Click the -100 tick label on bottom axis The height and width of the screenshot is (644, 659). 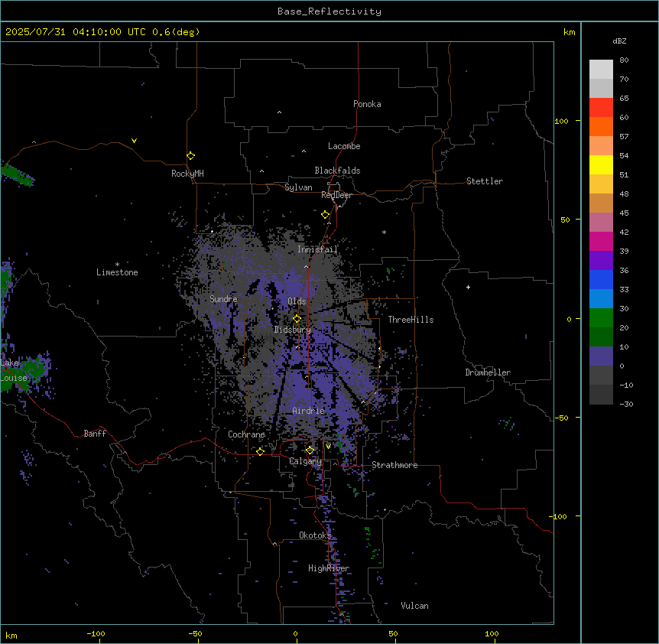point(96,633)
